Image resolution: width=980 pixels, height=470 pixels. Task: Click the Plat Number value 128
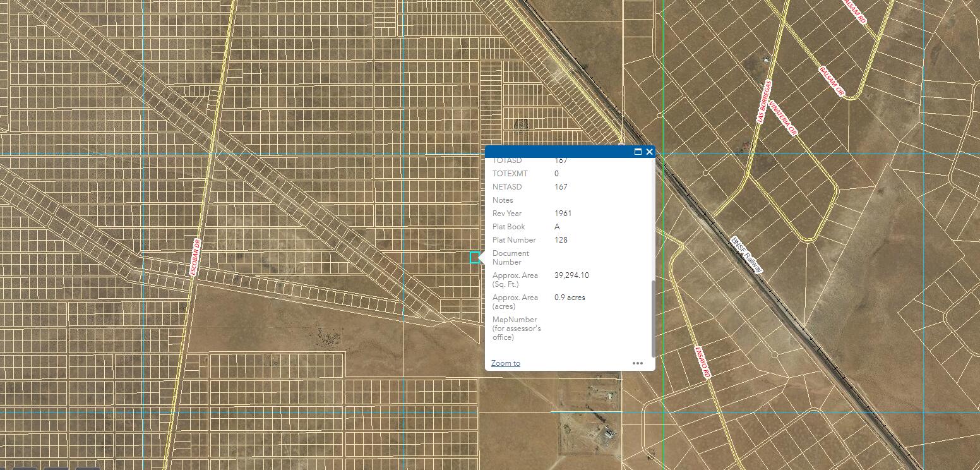click(x=561, y=240)
